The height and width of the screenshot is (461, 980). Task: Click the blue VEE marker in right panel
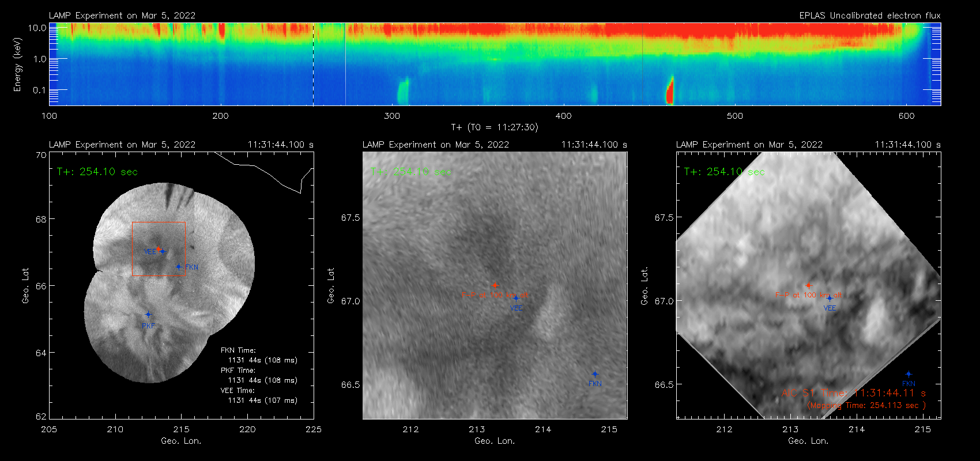point(830,298)
